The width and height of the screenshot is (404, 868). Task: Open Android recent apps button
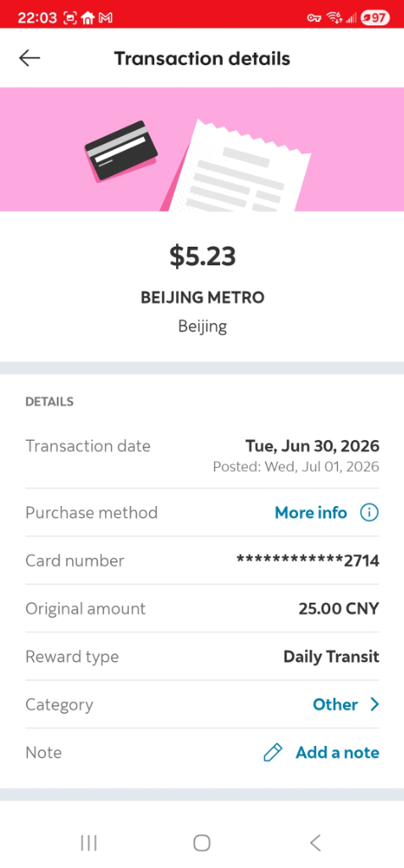point(89,843)
